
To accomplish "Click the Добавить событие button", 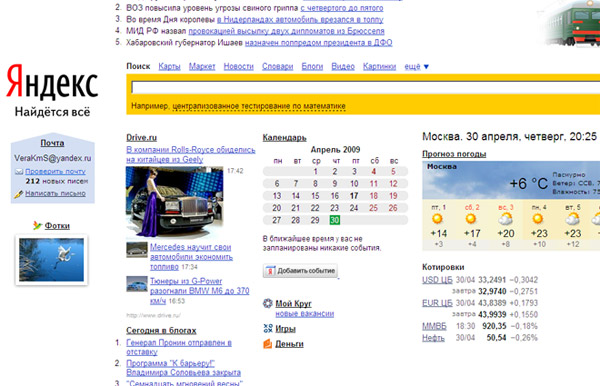I will tap(300, 271).
